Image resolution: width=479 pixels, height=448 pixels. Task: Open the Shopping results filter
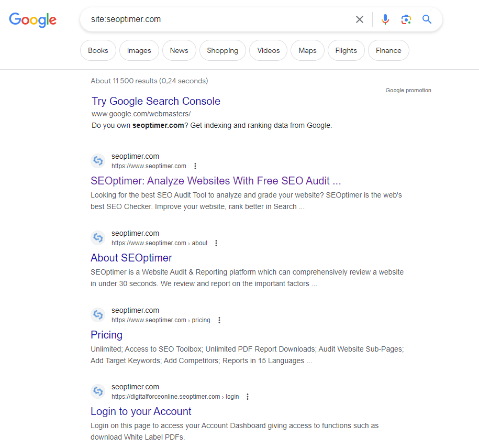click(x=222, y=50)
